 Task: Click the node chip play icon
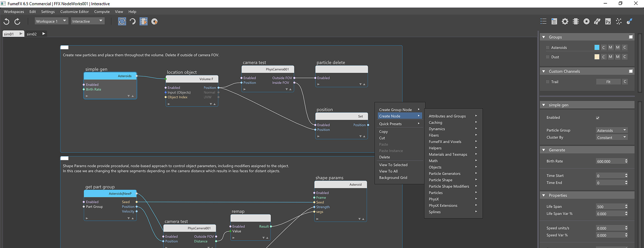pyautogui.click(x=144, y=21)
